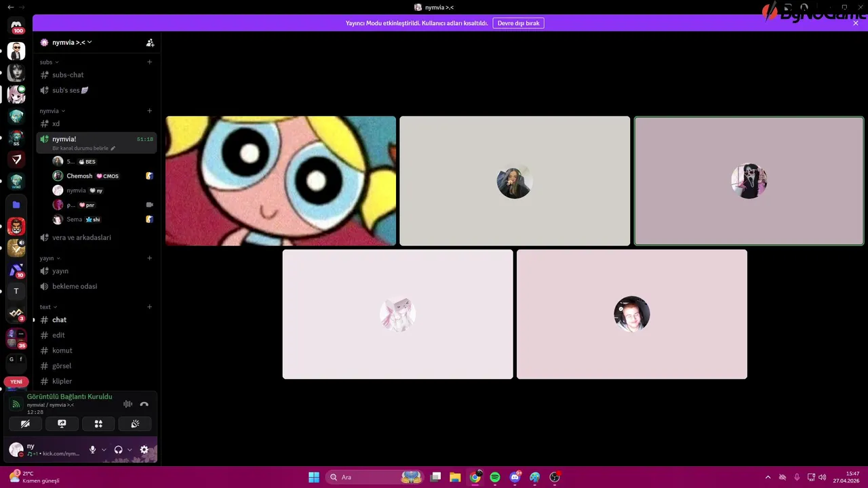Viewport: 868px width, 488px height.
Task: Disconnect from the voice call
Action: [x=144, y=404]
